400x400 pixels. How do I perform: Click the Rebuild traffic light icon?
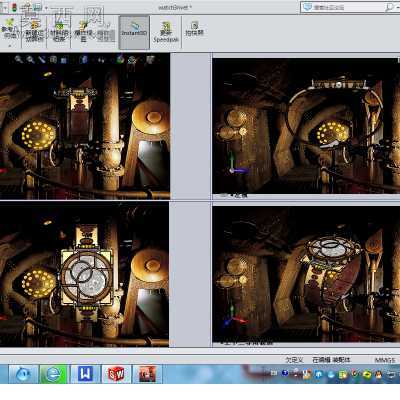(x=14, y=7)
